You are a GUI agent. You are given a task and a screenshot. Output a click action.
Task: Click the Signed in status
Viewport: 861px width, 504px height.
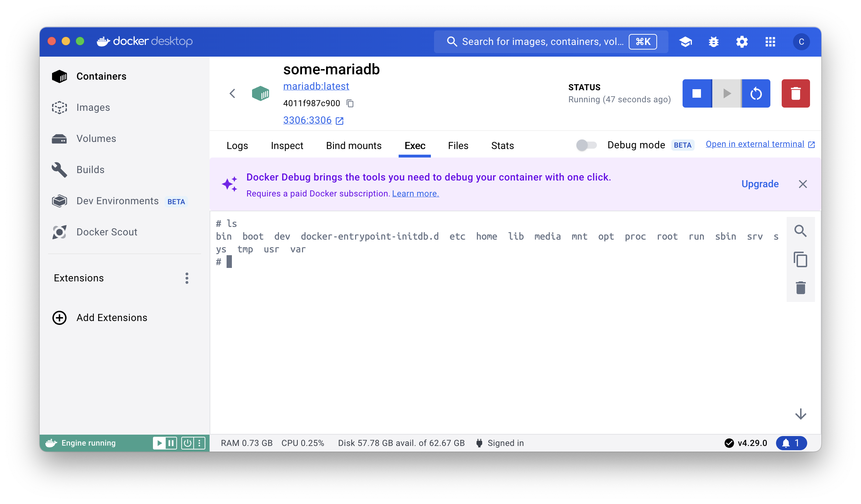[500, 443]
